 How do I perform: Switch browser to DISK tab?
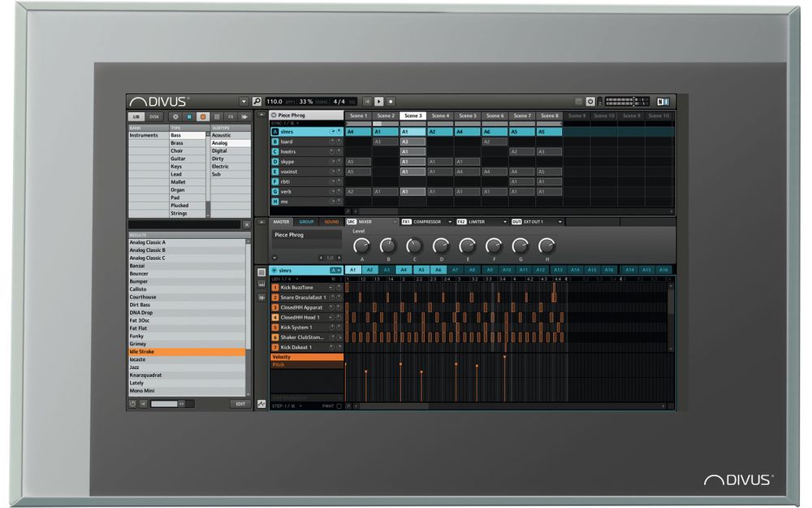pos(154,116)
